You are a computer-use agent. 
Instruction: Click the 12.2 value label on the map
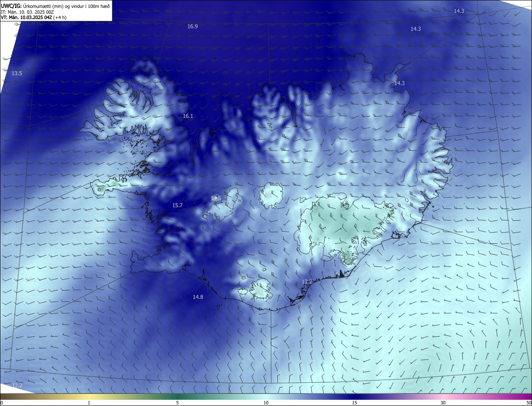click(x=17, y=385)
